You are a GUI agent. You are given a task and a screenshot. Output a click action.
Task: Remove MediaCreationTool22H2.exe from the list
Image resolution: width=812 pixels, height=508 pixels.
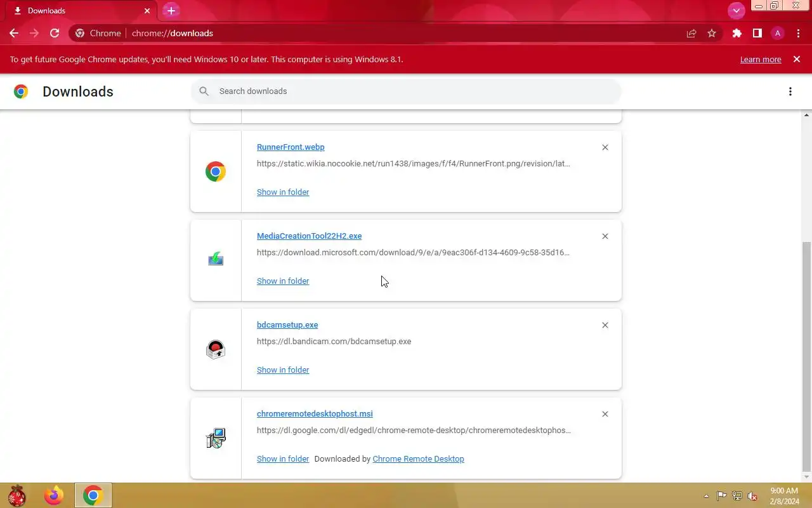605,236
